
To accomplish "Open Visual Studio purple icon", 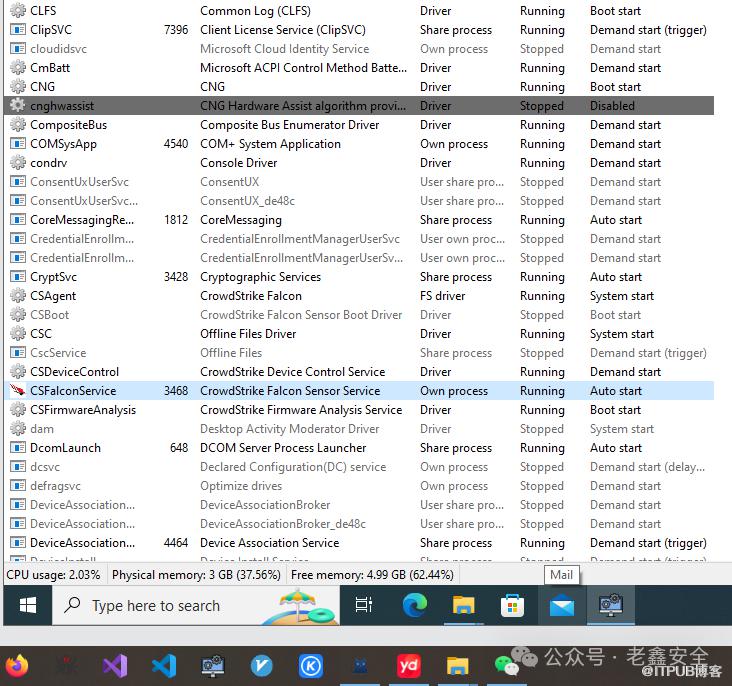I will tap(115, 665).
